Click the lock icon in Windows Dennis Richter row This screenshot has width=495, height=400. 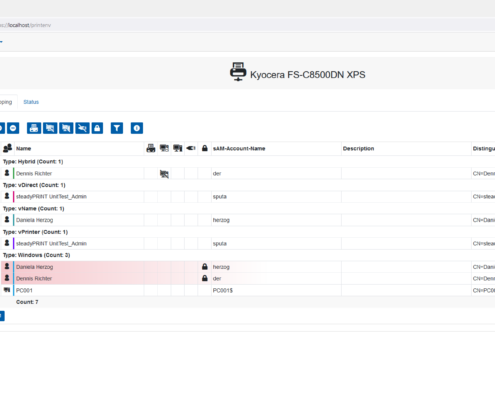(205, 278)
